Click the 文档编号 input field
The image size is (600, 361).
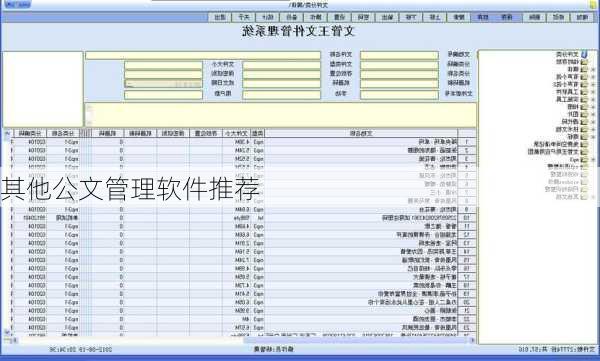(x=399, y=56)
